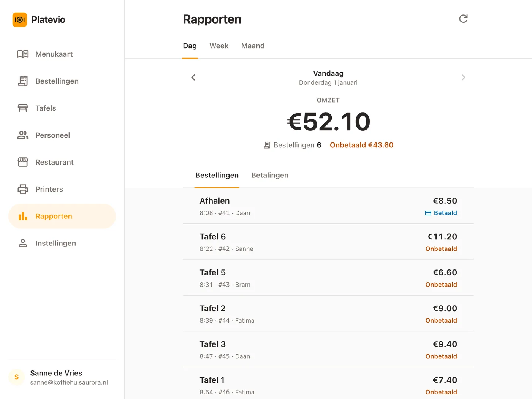Viewport: 532px width, 399px height.
Task: Click the '8:54 · #46 · Fatima' details
Action: 227,392
